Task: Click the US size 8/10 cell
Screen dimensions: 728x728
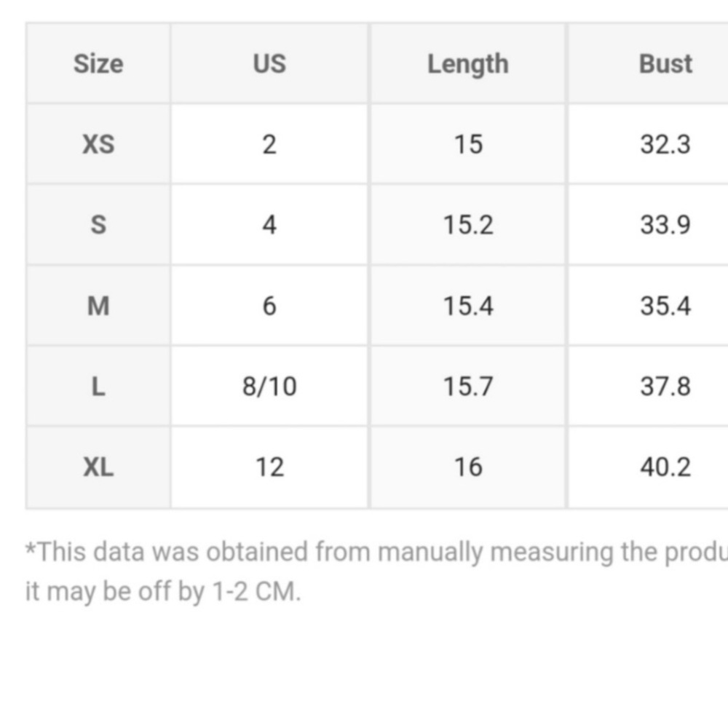Action: pos(270,386)
